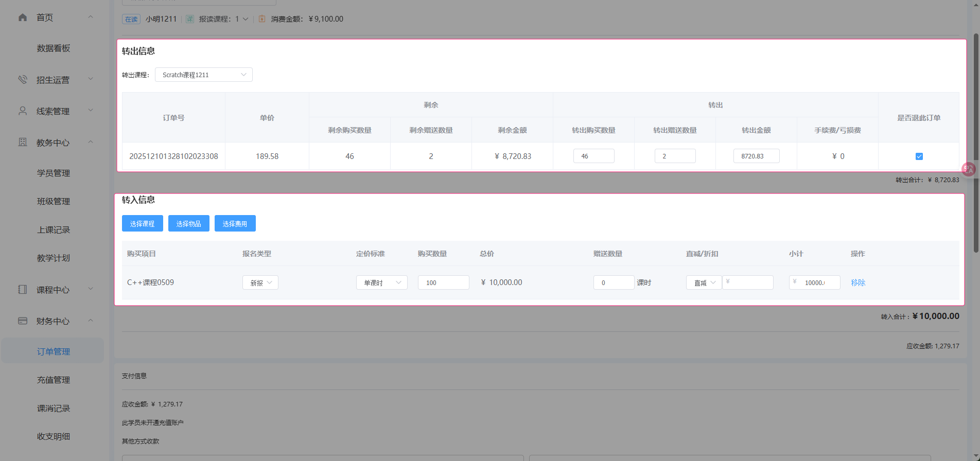
Task: Click the C++课程0509 item name
Action: click(x=150, y=282)
